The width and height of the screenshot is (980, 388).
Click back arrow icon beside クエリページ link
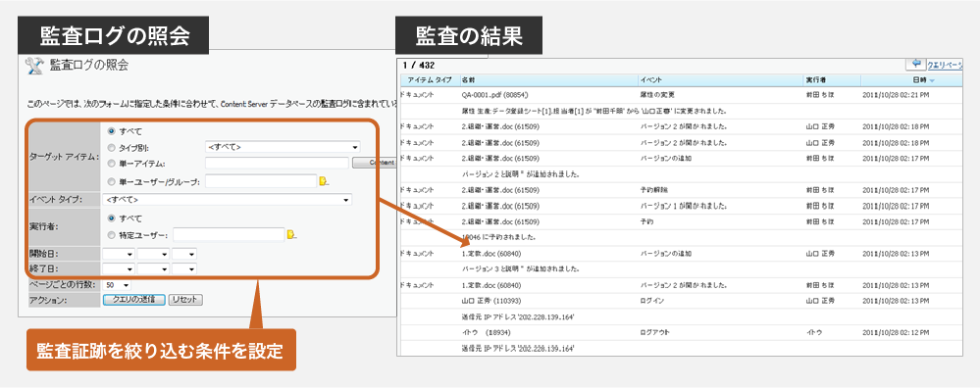pyautogui.click(x=917, y=65)
